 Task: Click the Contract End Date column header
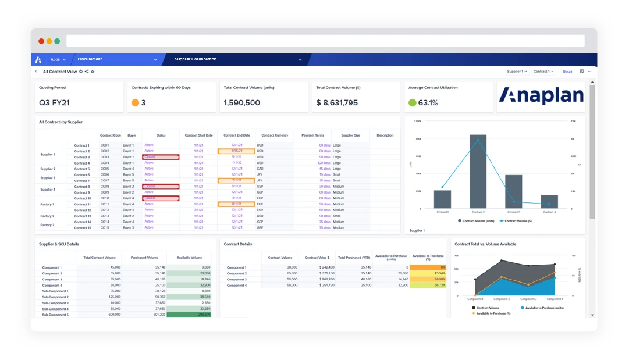[237, 135]
